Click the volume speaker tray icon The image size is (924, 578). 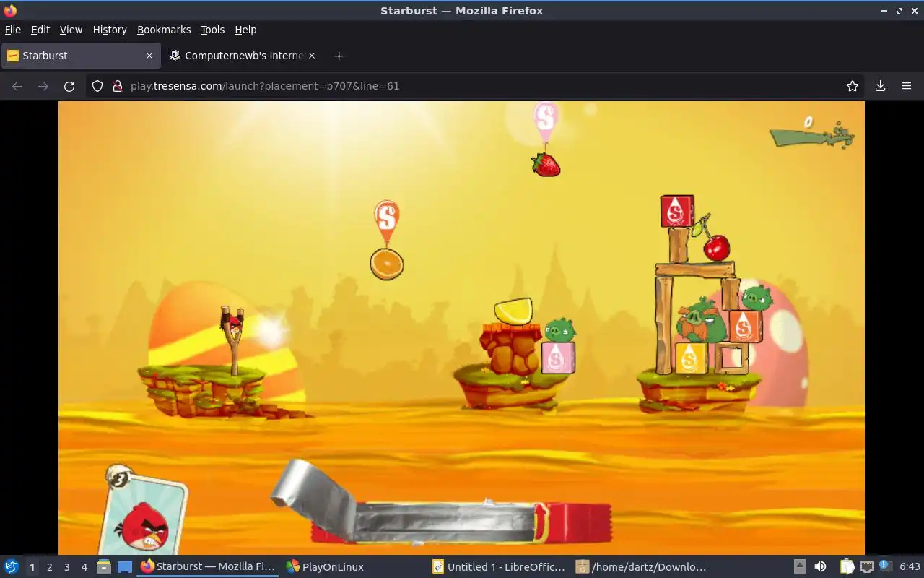[x=820, y=567]
